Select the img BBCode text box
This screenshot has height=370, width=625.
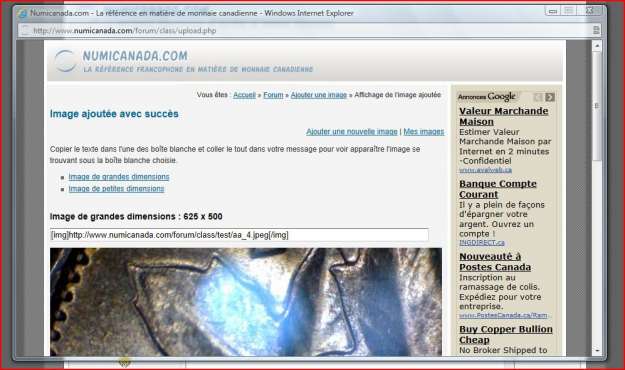click(x=239, y=235)
